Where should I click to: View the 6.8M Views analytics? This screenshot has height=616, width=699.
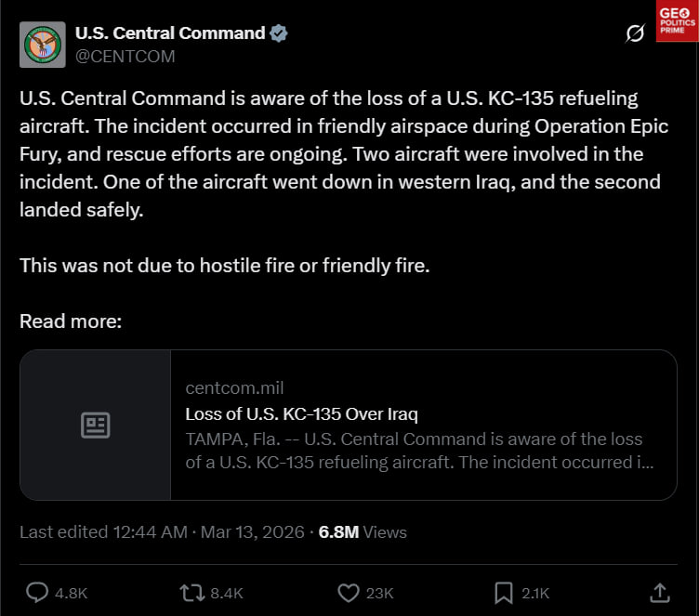(363, 532)
